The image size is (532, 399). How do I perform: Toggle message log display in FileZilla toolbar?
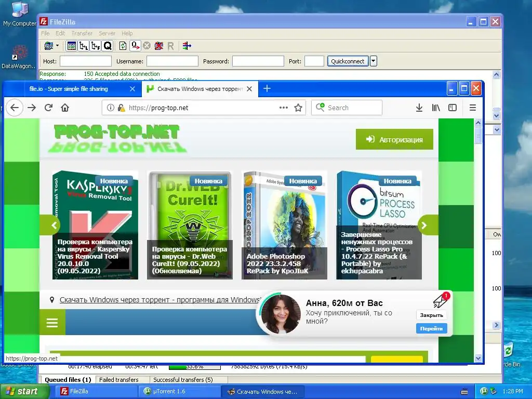[71, 46]
